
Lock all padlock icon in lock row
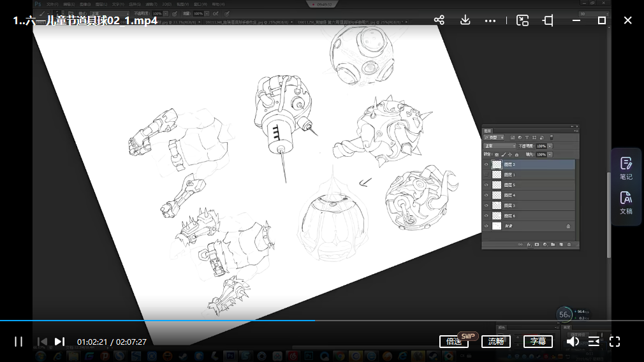pos(516,155)
